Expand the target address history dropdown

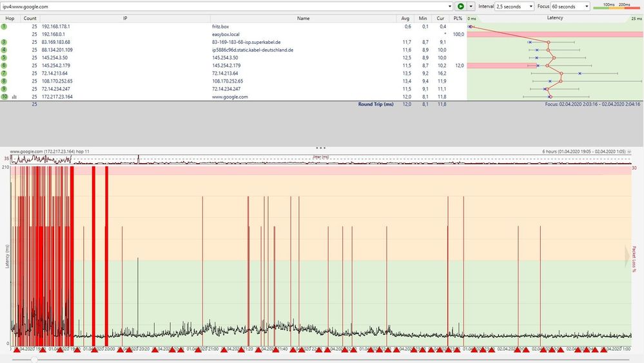click(x=450, y=6)
